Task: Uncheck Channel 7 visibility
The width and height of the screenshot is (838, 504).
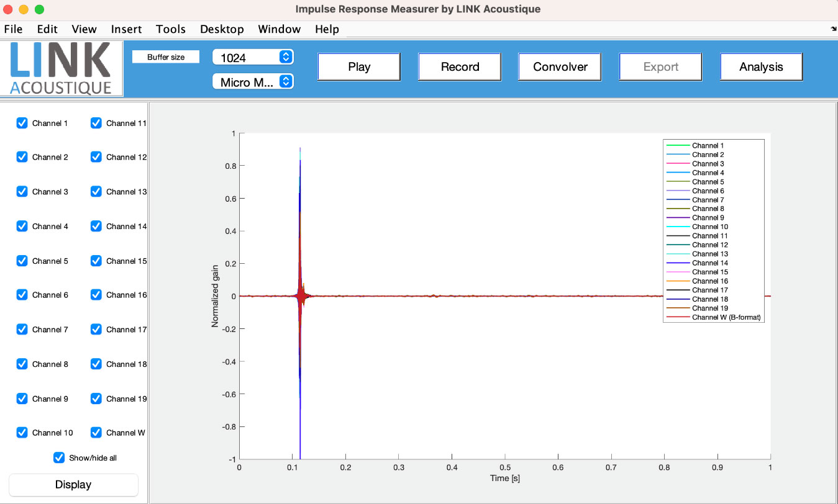Action: (x=22, y=330)
